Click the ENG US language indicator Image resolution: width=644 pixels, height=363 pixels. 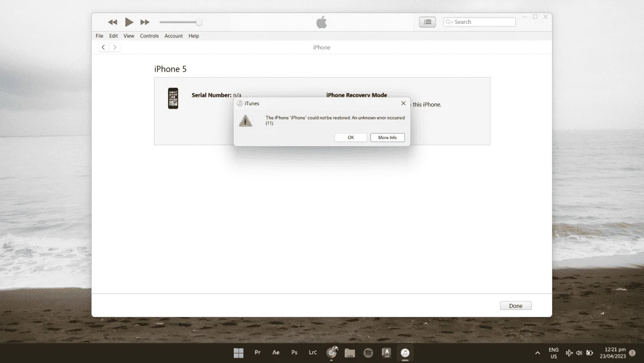point(553,353)
